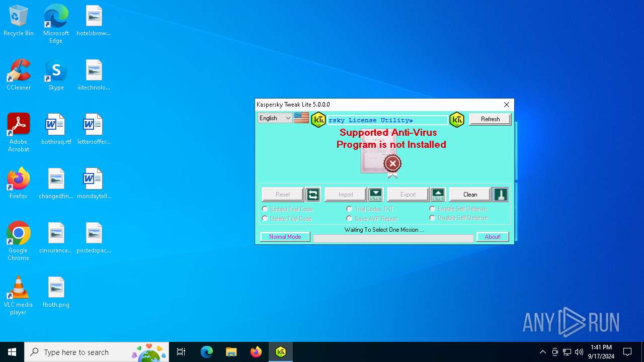Click the Export button
The height and width of the screenshot is (362, 644).
(408, 195)
